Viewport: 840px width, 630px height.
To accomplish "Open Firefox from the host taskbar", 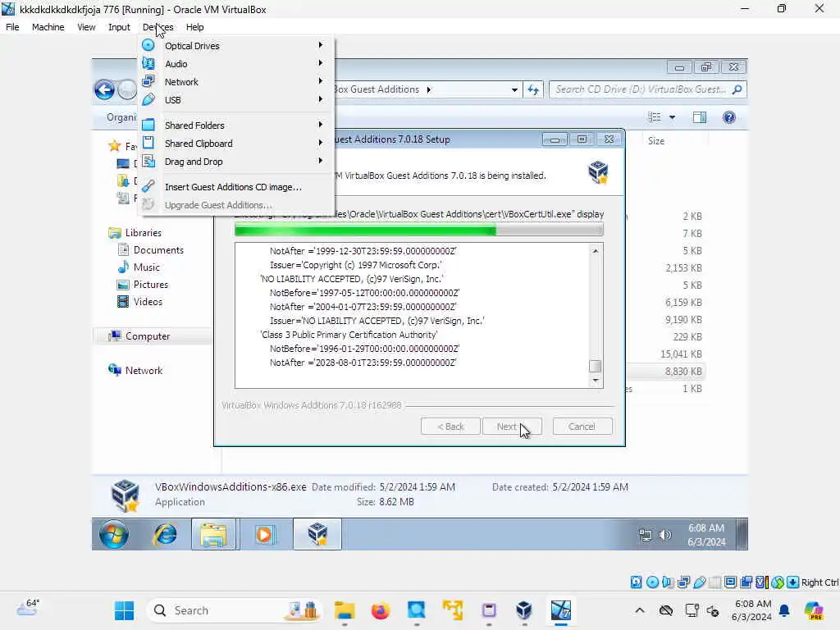I will 381,610.
